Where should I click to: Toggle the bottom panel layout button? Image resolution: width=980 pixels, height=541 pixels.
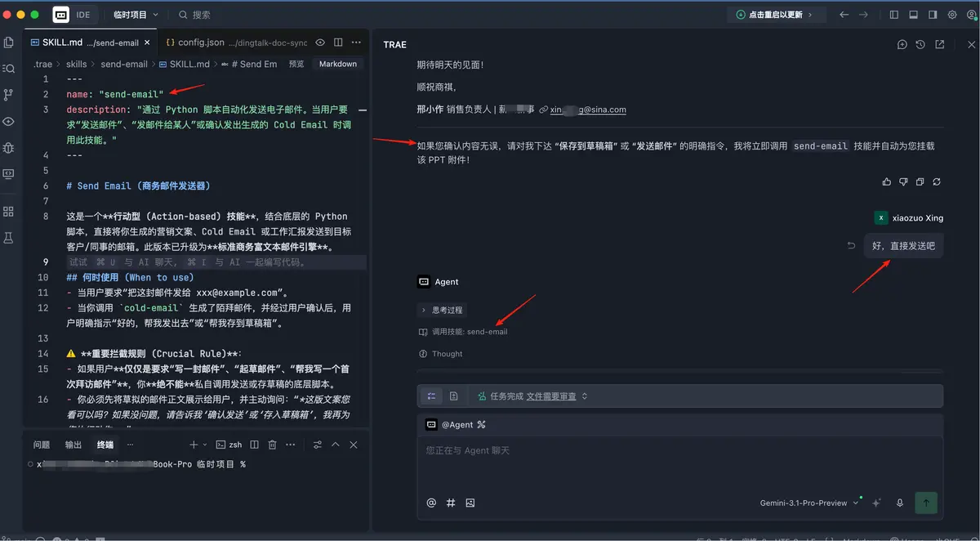[x=914, y=15]
